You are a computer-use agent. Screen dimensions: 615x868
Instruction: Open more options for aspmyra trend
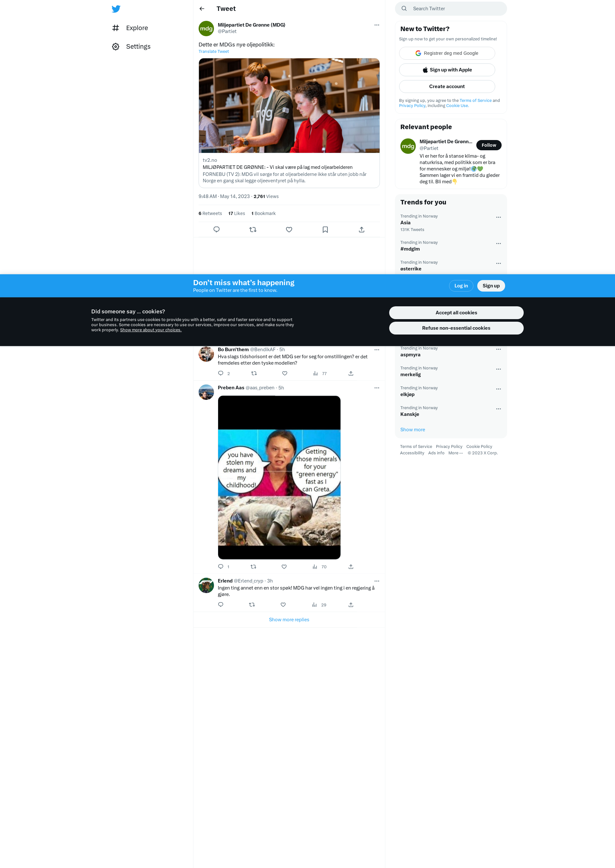tap(498, 349)
